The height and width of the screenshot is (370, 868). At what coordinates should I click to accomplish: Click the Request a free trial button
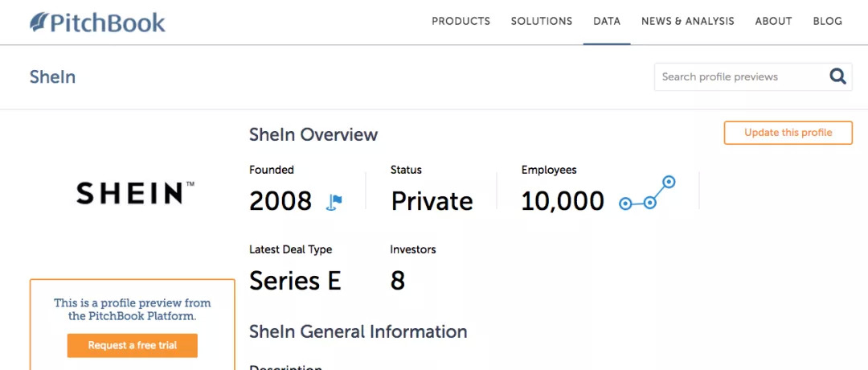(x=133, y=346)
